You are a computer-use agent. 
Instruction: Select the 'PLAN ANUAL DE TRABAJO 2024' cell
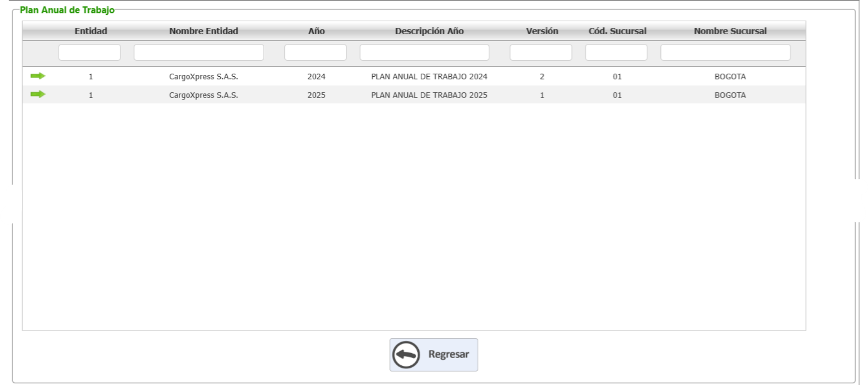pos(429,77)
